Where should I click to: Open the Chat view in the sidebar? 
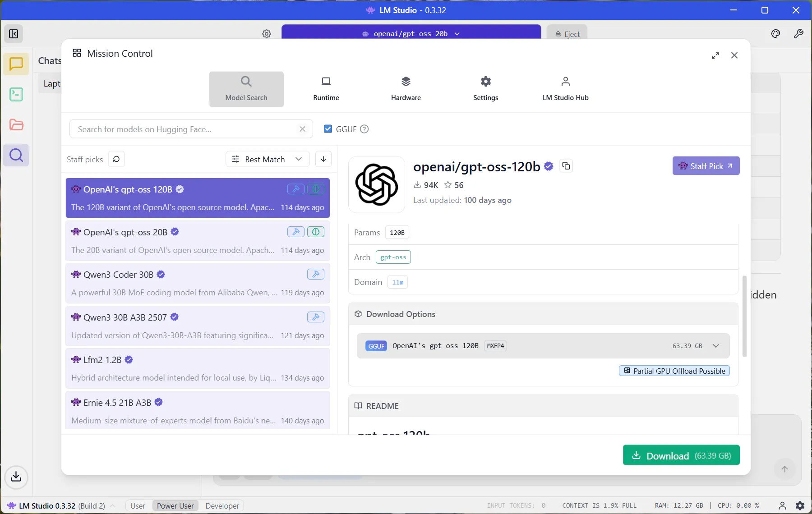pyautogui.click(x=16, y=64)
